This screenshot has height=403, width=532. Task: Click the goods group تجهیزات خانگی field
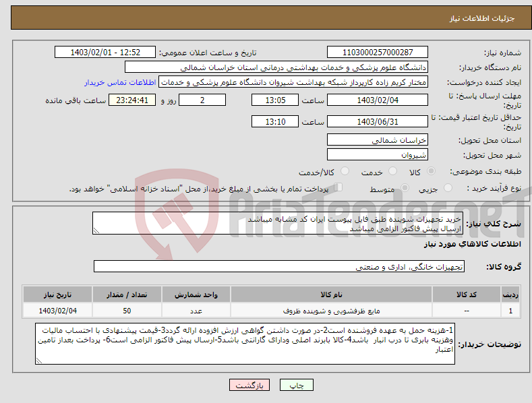click(279, 267)
